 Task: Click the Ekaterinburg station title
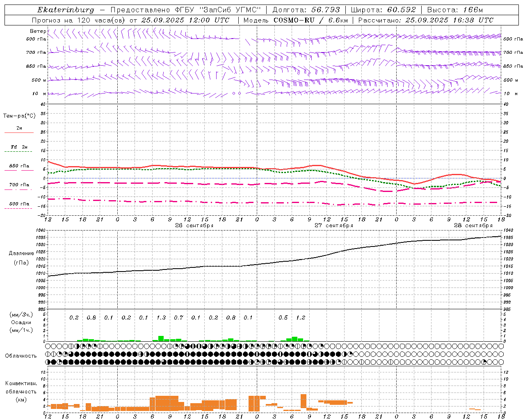[x=66, y=10]
